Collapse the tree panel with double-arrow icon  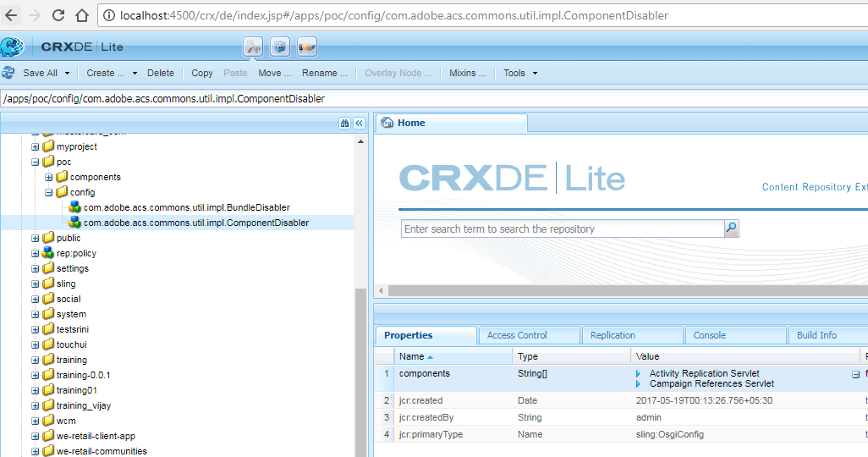pyautogui.click(x=359, y=123)
